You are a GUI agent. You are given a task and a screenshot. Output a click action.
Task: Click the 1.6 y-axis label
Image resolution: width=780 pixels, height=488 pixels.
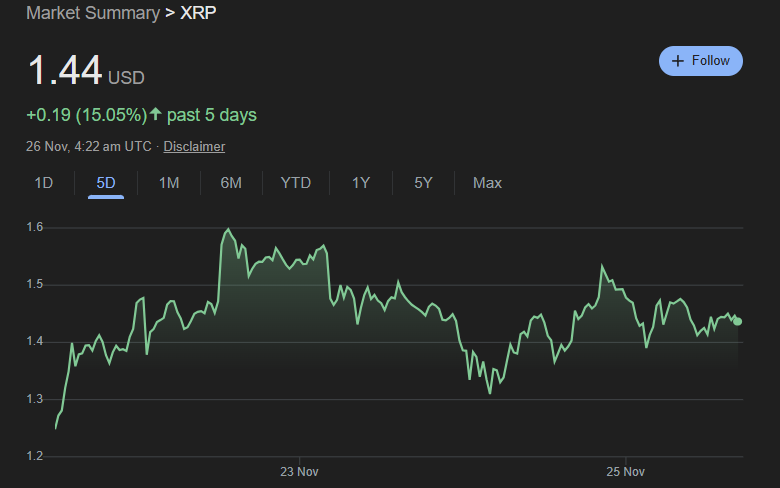point(35,227)
